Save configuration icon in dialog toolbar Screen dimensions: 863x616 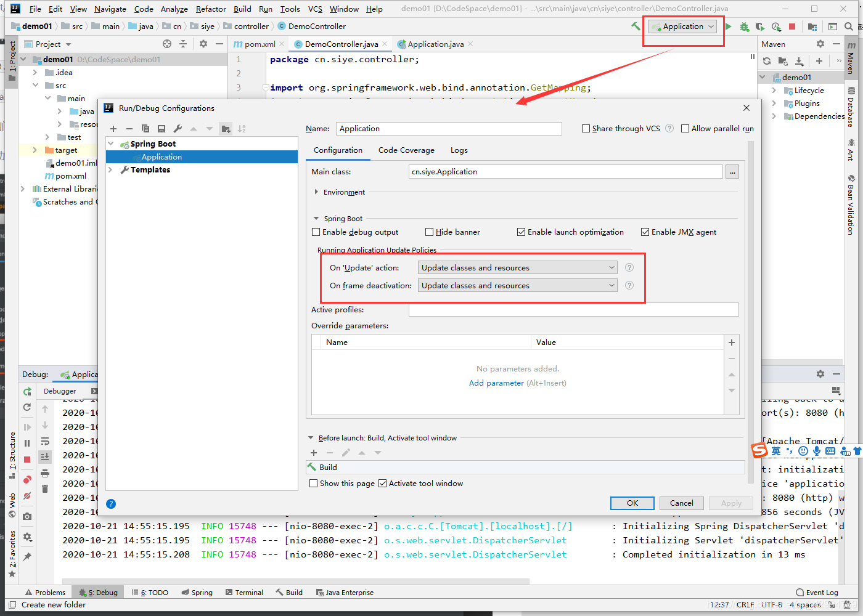coord(162,129)
